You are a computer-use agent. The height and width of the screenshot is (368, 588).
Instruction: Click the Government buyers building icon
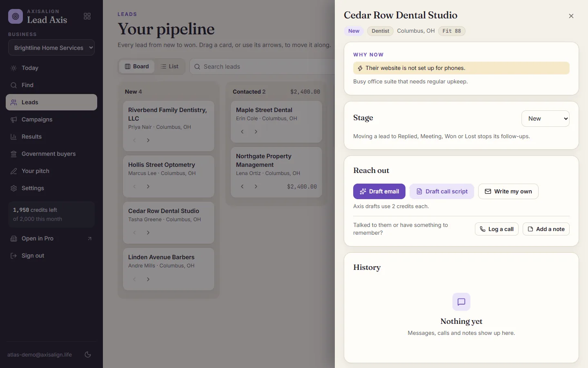13,154
